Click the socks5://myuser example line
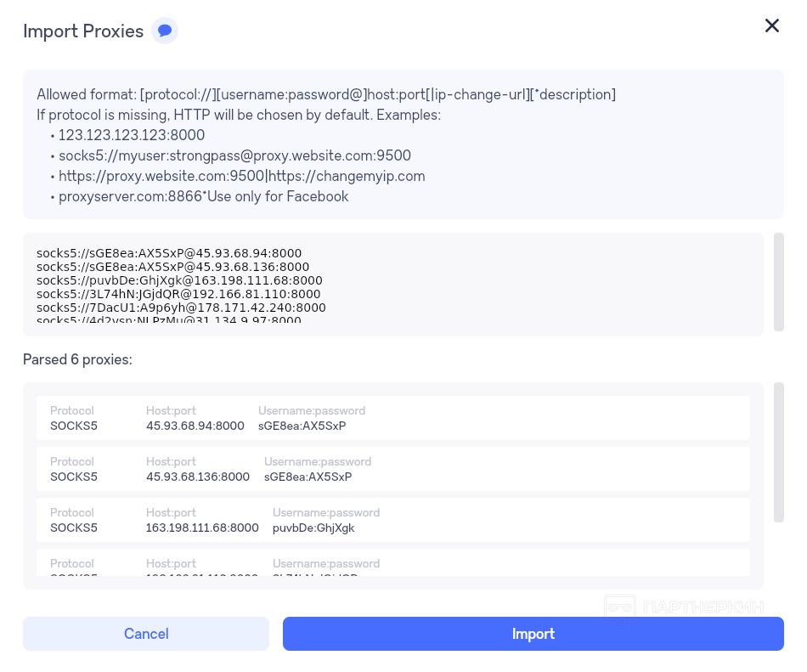The height and width of the screenshot is (672, 807). pyautogui.click(x=234, y=155)
